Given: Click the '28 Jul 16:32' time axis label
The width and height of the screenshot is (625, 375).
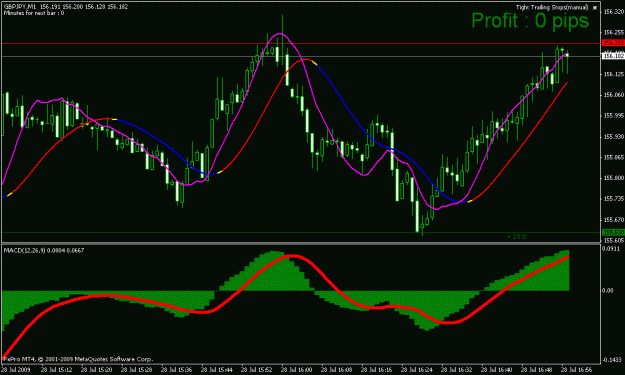Looking at the screenshot, I should pos(456,369).
